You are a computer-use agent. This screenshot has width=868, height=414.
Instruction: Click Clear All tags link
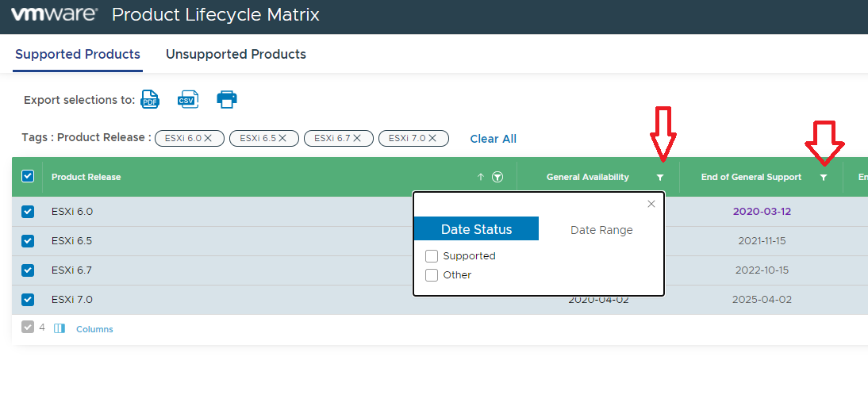coord(494,139)
